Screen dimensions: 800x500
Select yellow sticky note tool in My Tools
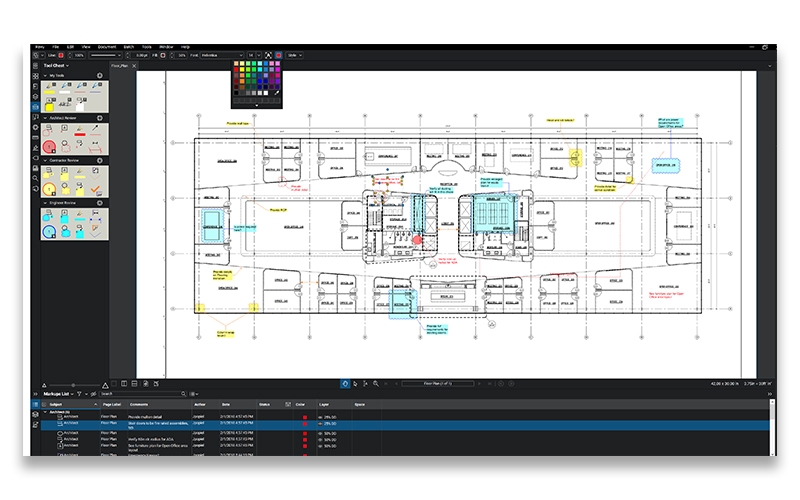[x=49, y=105]
